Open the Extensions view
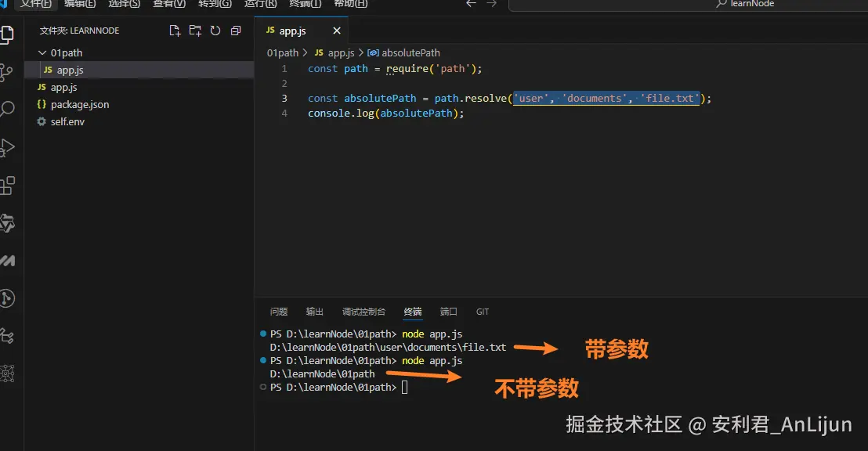The image size is (868, 451). [7, 186]
